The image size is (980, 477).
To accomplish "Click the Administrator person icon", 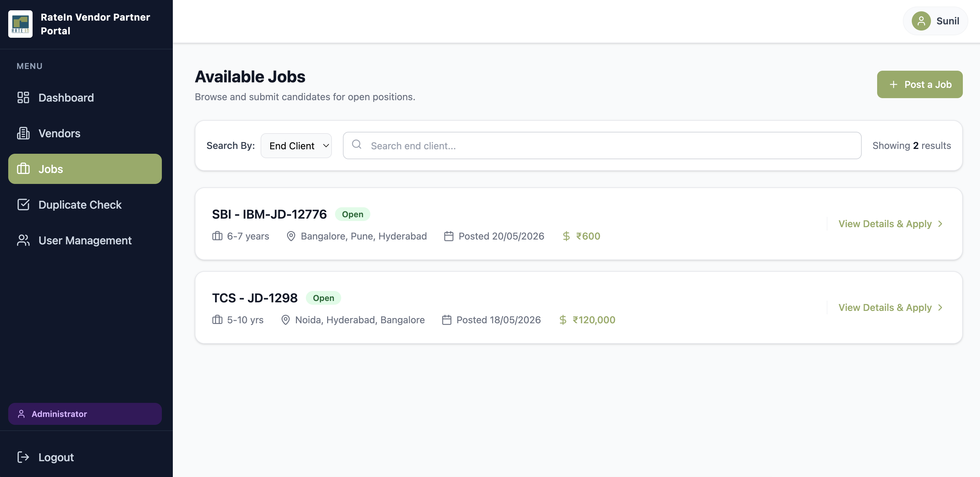I will click(21, 414).
